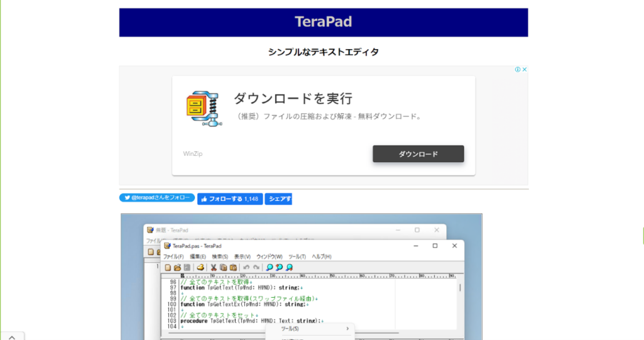Screen dimensions: 644x340
Task: Open the ヘルプ(H) menu in TeraPad.pas window
Action: (x=322, y=256)
